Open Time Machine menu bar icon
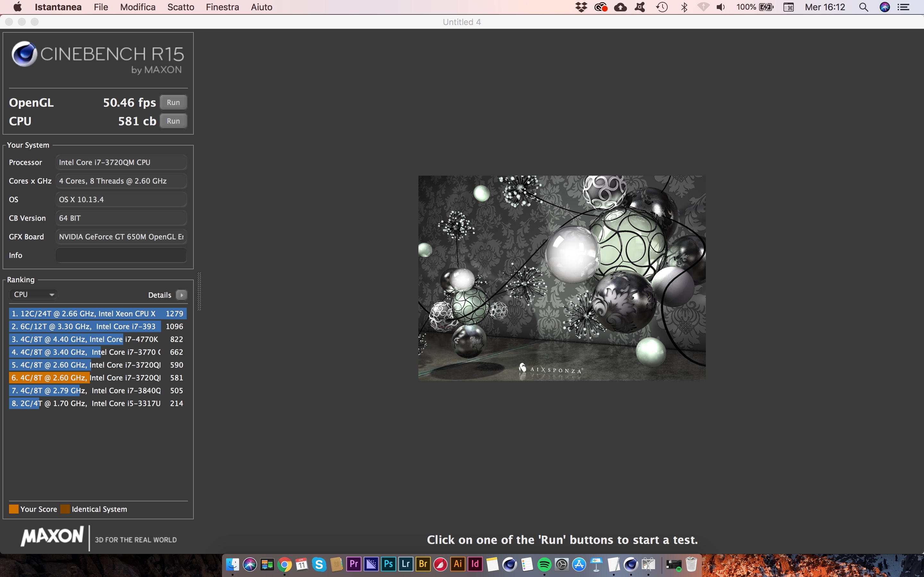 (x=662, y=7)
